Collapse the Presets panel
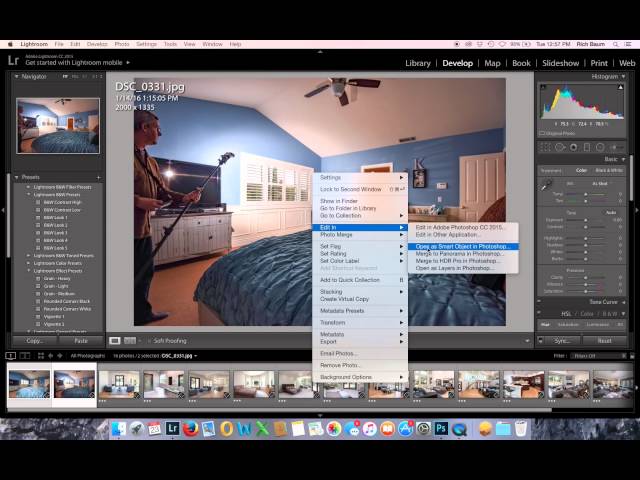This screenshot has height=480, width=640. tap(17, 177)
